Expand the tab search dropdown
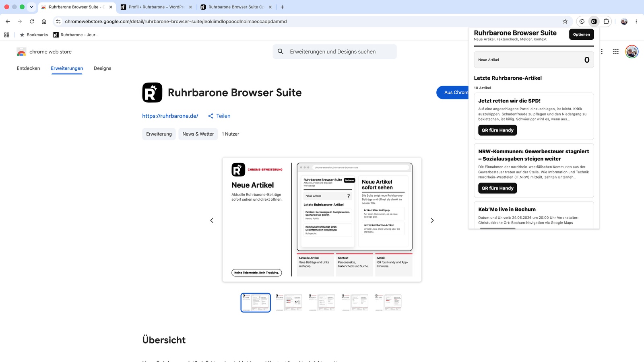The height and width of the screenshot is (362, 644). coord(31,7)
